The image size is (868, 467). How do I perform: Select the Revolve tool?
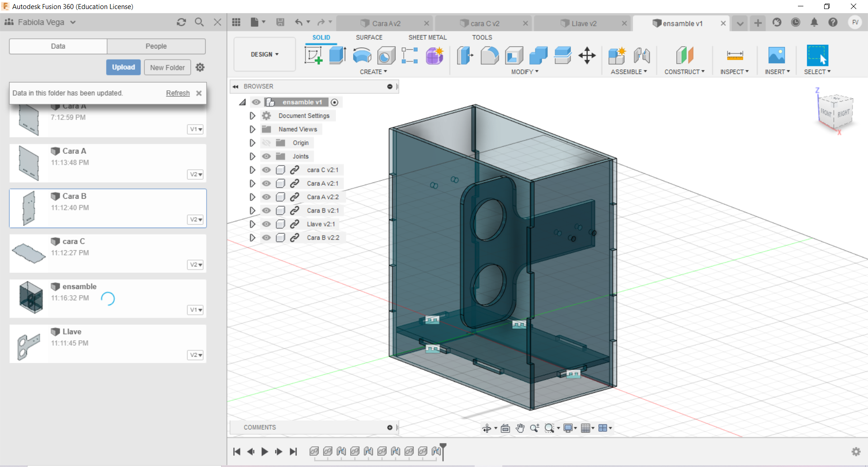point(362,56)
